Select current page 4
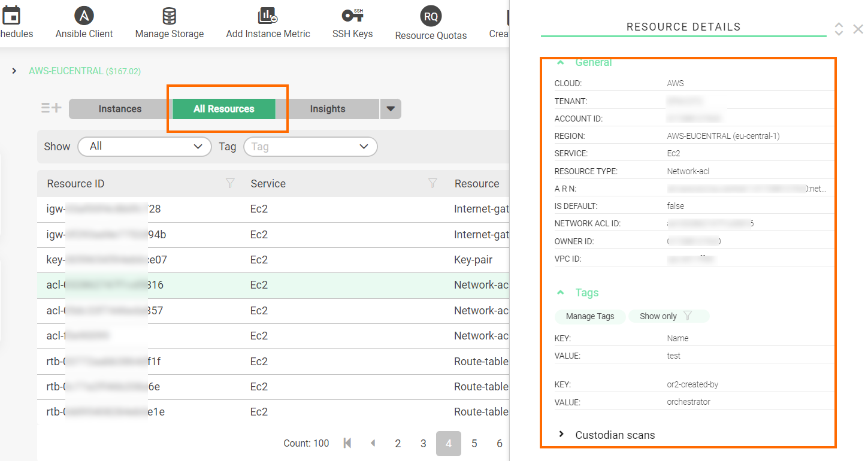868x461 pixels. pyautogui.click(x=449, y=444)
